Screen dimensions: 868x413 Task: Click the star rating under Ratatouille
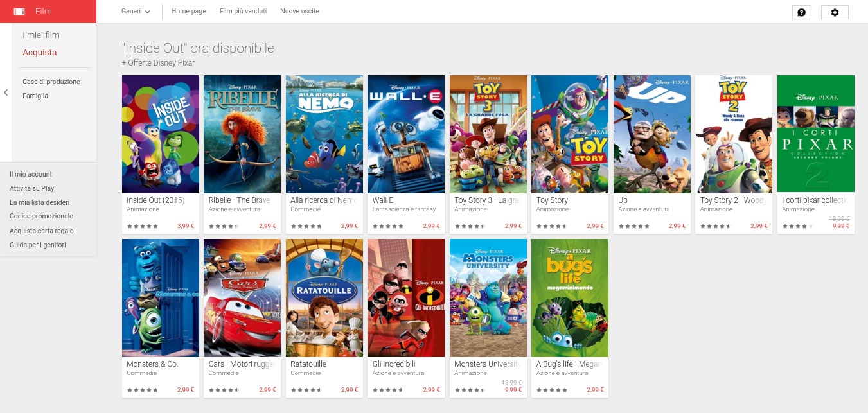click(306, 390)
